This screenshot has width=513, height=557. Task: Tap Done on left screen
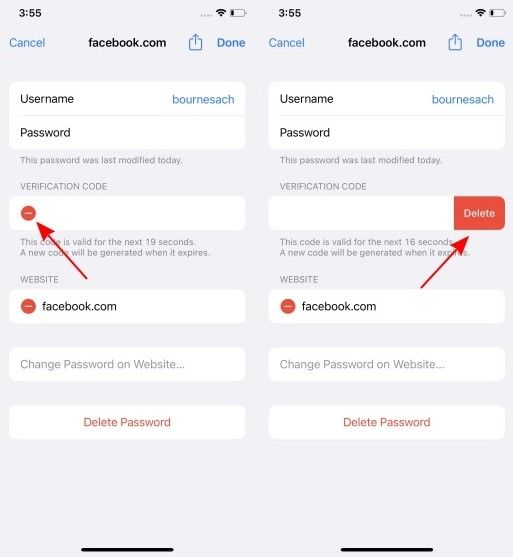coord(231,43)
